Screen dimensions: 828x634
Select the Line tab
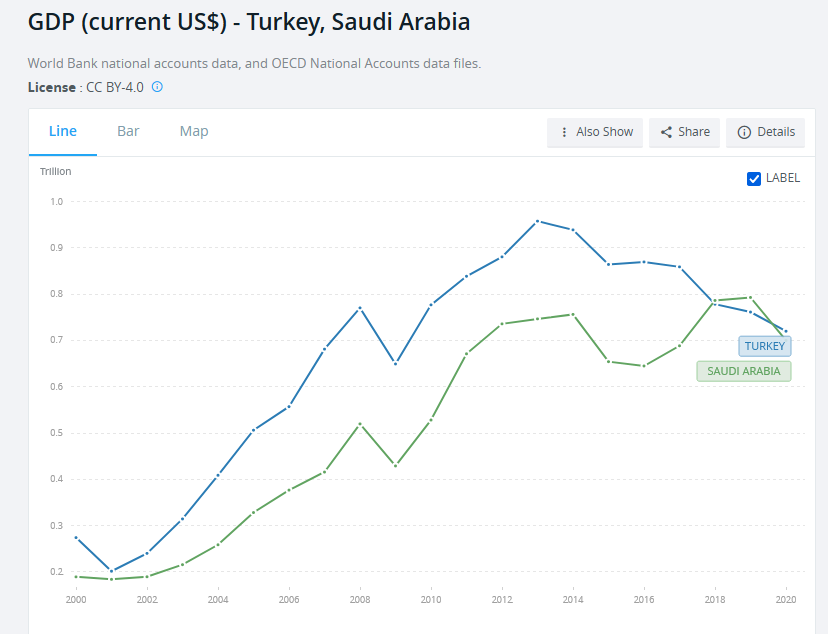click(x=63, y=131)
